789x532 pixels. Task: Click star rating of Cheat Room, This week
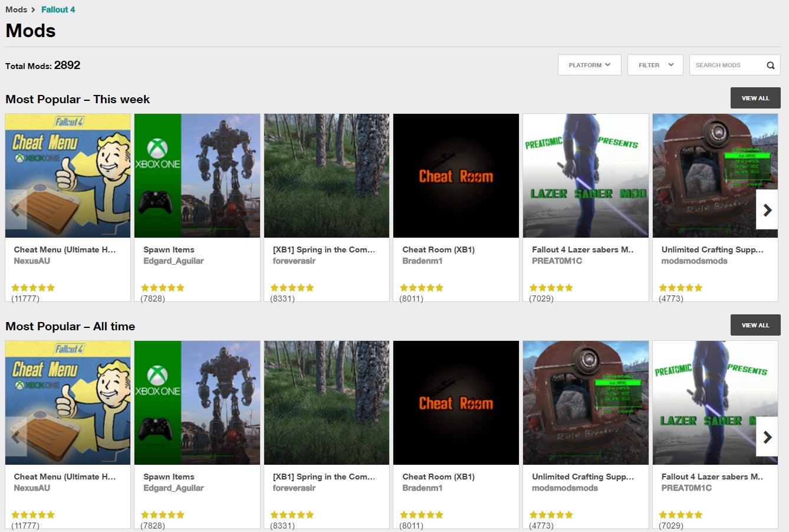click(x=422, y=288)
